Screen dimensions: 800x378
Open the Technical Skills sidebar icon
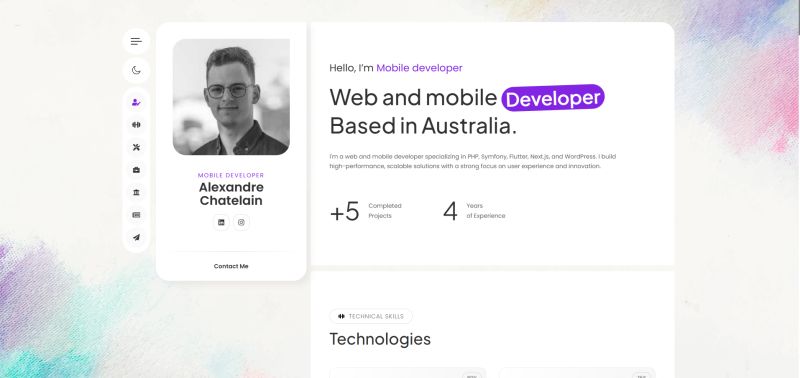pos(136,125)
